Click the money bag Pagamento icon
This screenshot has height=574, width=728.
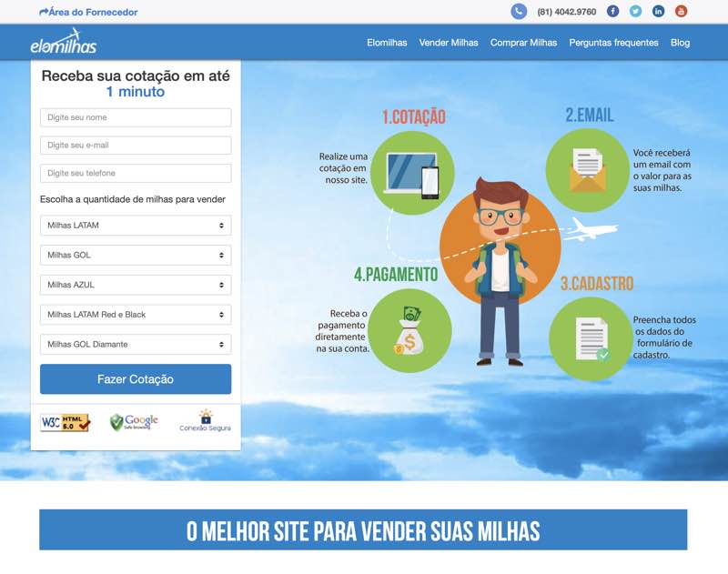coord(409,330)
